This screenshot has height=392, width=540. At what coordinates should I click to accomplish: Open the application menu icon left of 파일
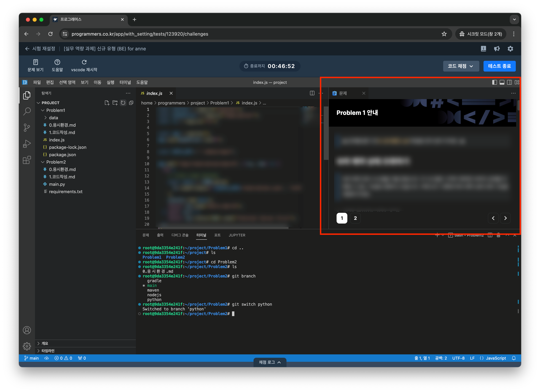(x=25, y=82)
